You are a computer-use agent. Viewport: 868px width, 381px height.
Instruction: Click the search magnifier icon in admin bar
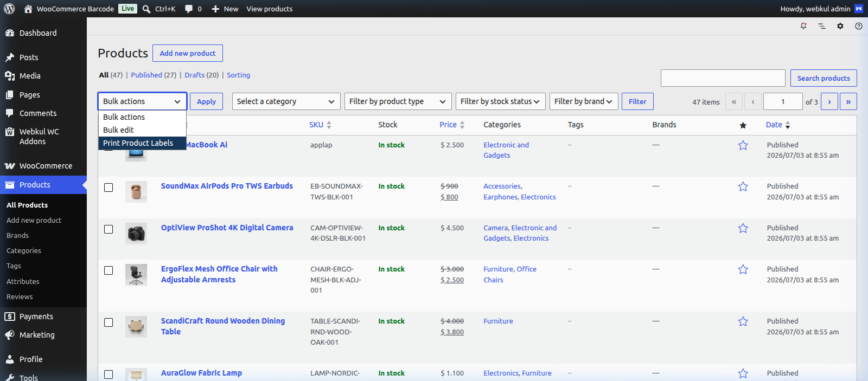(x=146, y=9)
